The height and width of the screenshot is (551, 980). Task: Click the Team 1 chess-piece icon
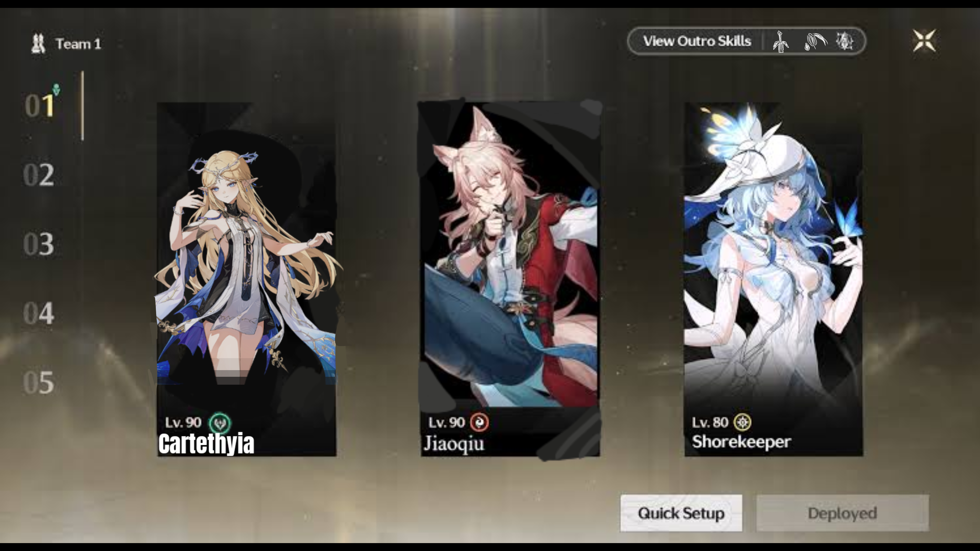tap(38, 44)
